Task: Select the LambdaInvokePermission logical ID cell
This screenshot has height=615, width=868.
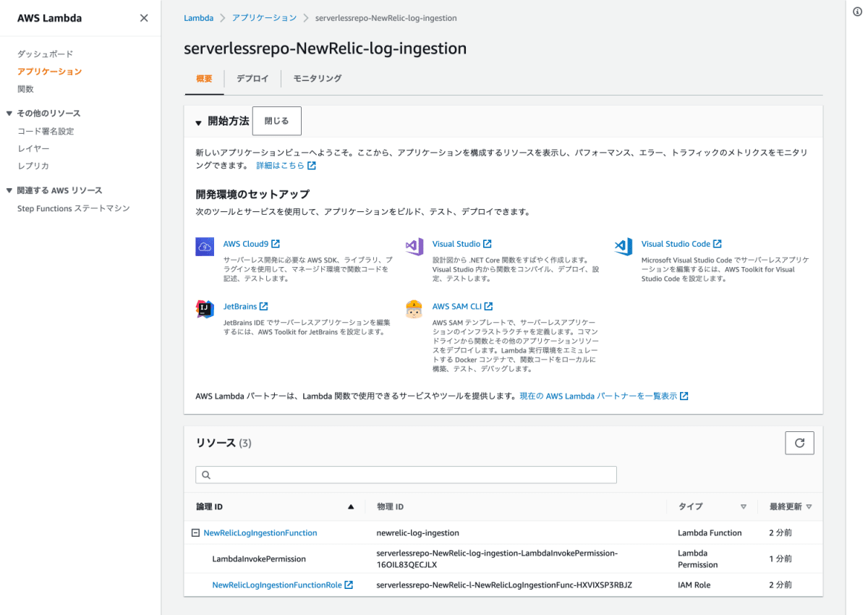Action: [x=259, y=559]
